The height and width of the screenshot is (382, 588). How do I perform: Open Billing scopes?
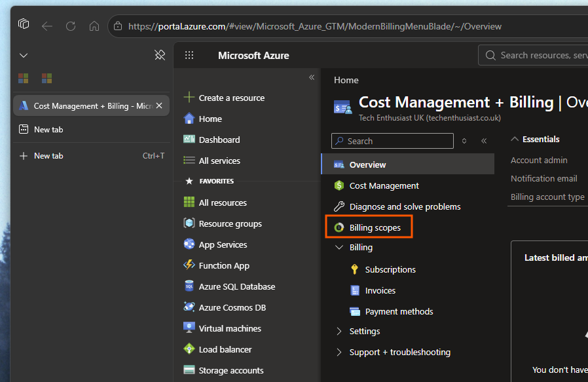tap(369, 227)
